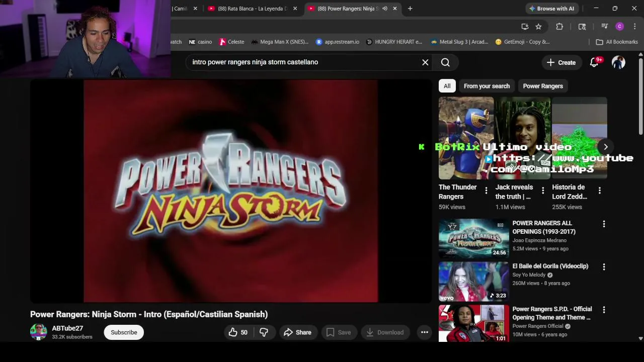
Task: Open options for El Baile del Gorila
Action: 604,267
